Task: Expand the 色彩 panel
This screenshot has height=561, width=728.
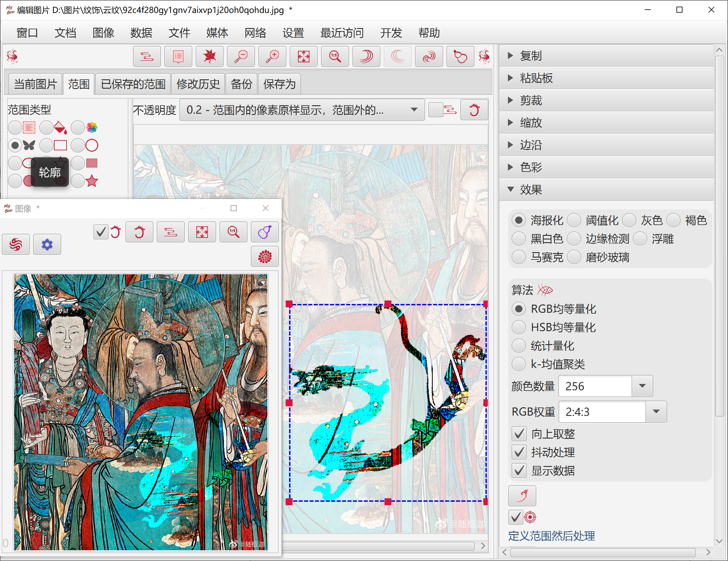Action: [607, 167]
